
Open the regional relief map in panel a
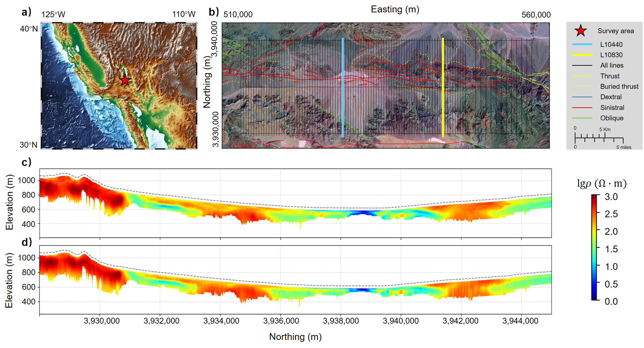(119, 86)
